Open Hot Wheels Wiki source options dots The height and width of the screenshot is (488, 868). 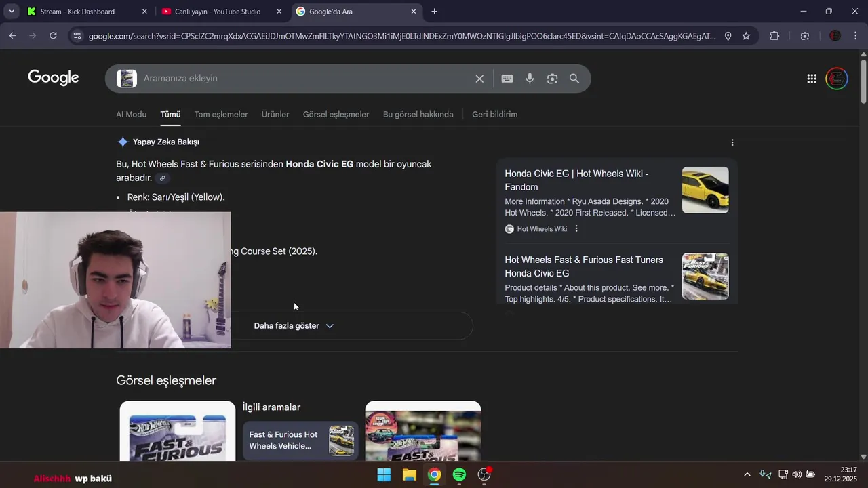pos(576,229)
